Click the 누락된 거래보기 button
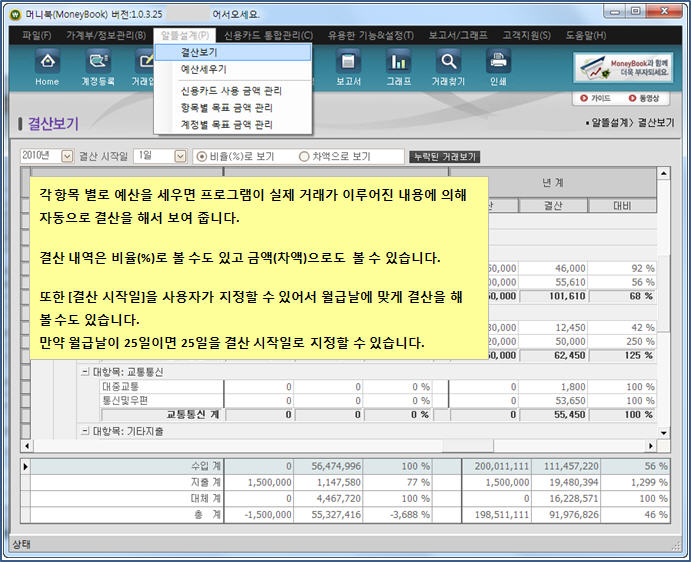 (x=445, y=157)
